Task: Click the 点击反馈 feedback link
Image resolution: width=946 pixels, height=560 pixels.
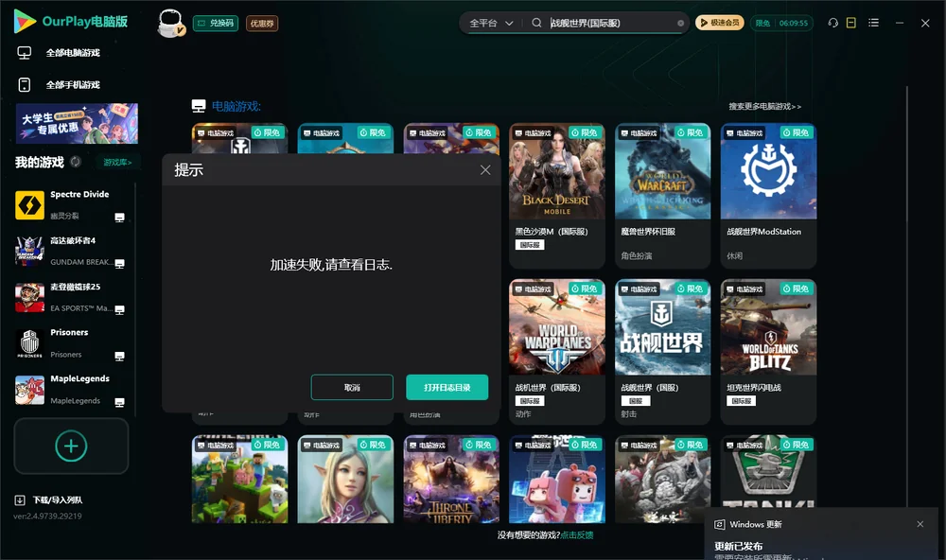Action: tap(577, 534)
